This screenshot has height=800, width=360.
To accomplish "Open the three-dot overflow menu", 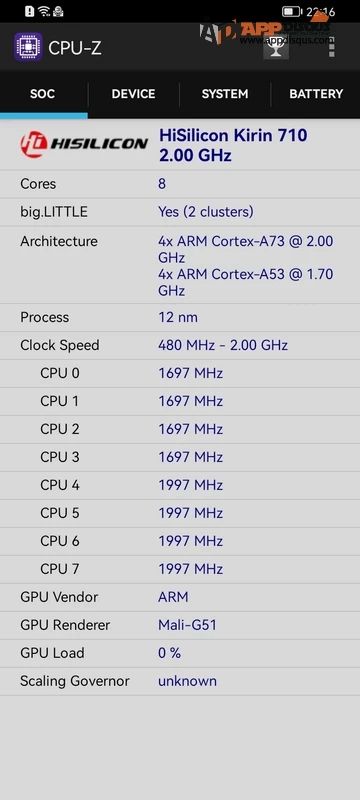I will click(332, 47).
